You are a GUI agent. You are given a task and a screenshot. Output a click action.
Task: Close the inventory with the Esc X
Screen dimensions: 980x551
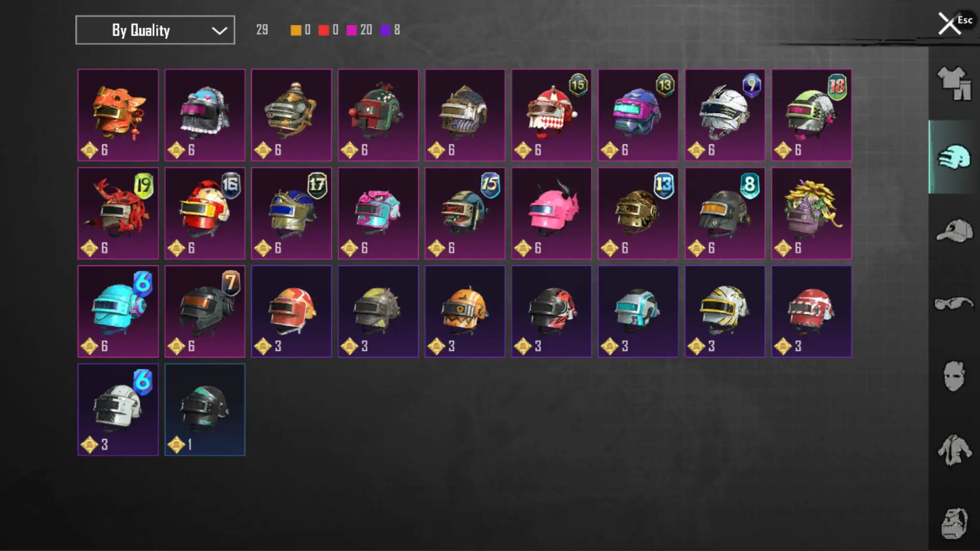pos(950,23)
